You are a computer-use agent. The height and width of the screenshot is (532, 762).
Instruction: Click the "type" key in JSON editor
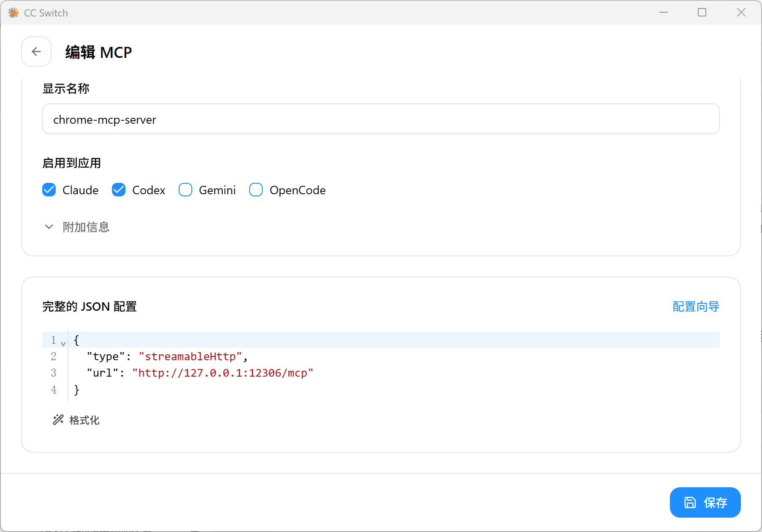(106, 357)
